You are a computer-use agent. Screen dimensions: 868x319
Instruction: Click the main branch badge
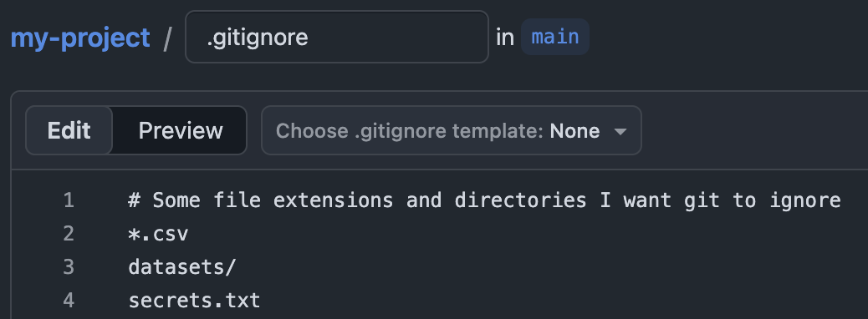555,37
